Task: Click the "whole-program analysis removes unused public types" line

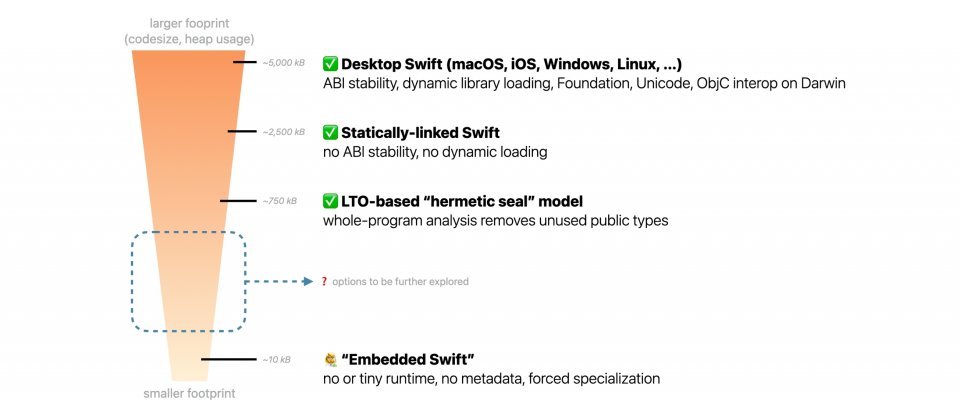Action: click(x=497, y=220)
